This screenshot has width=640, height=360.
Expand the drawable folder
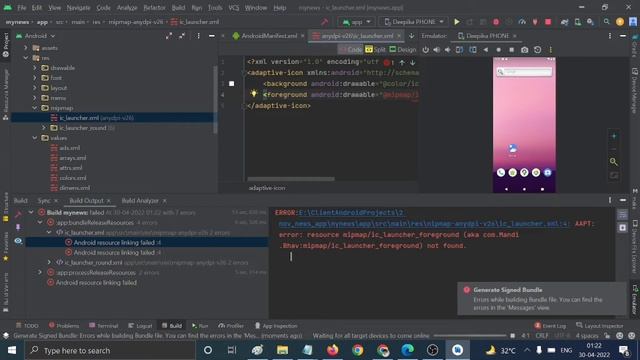pyautogui.click(x=35, y=68)
